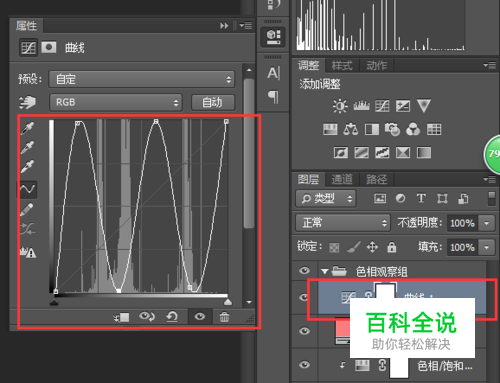Lock image pixels with brush icon
The width and height of the screenshot is (500, 383).
click(x=353, y=247)
